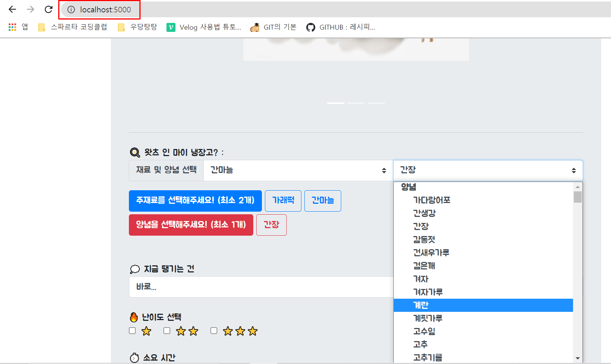Select 검은깨 in the seasoning list
Image resolution: width=611 pixels, height=364 pixels.
pyautogui.click(x=483, y=266)
